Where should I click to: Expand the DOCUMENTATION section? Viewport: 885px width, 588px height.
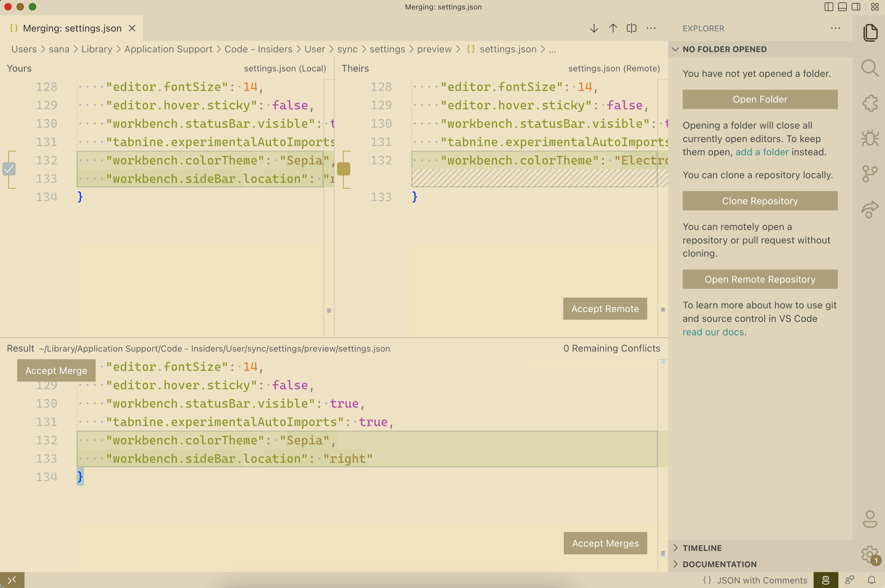[x=719, y=564]
